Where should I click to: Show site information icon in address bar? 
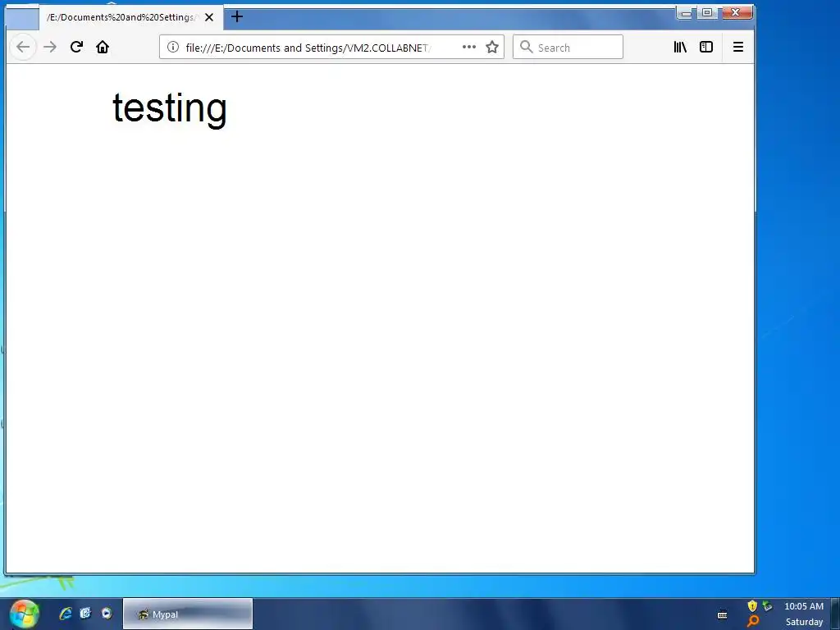172,47
